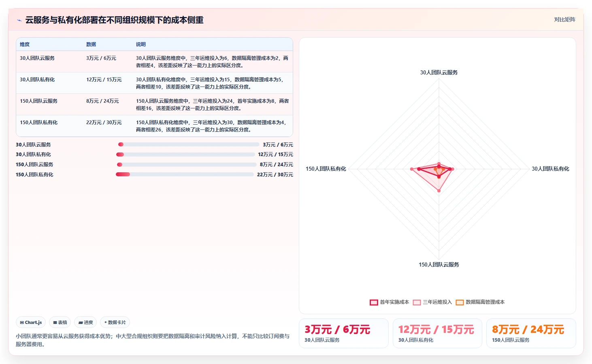
Task: Select table cell 150人团队云服务
Action: coord(39,101)
